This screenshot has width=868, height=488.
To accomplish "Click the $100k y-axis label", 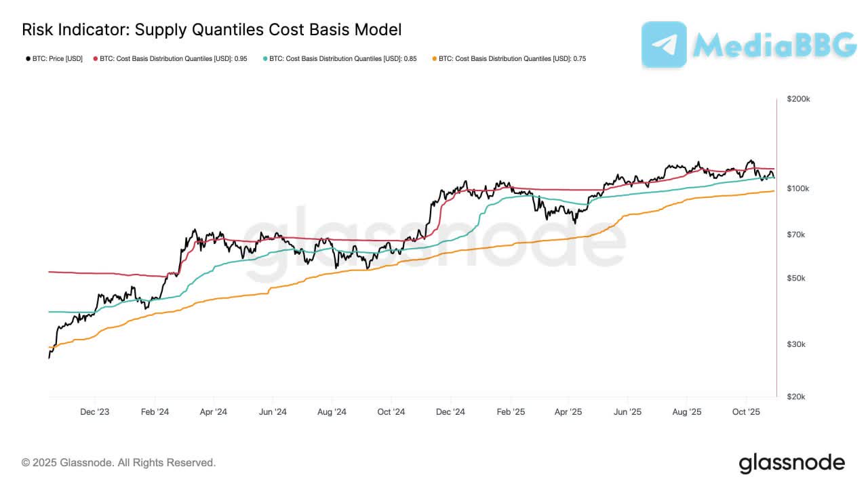I will tap(798, 188).
